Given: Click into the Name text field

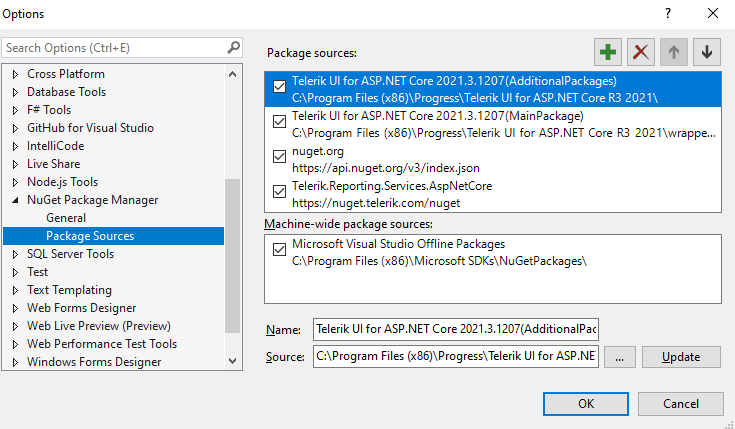Looking at the screenshot, I should coord(455,329).
